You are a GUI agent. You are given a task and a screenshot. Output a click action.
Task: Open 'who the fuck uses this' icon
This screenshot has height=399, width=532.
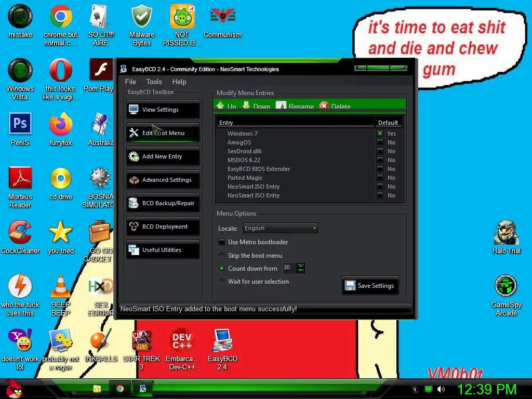click(20, 296)
